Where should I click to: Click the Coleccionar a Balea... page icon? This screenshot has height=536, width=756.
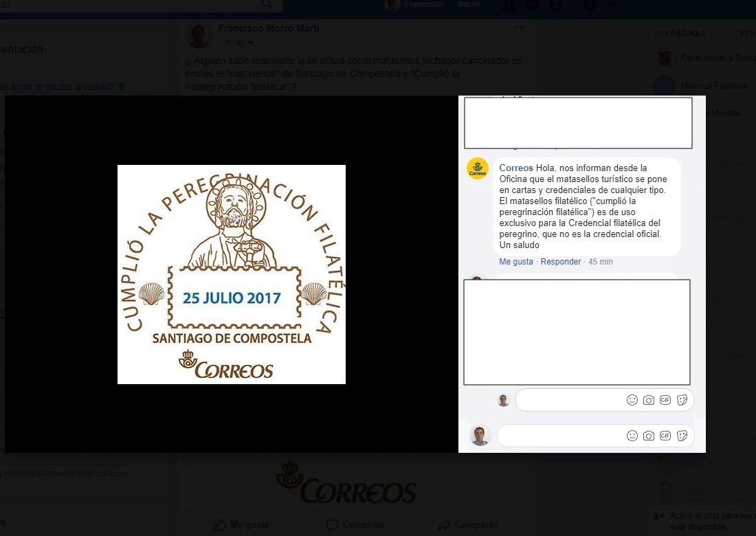(665, 58)
